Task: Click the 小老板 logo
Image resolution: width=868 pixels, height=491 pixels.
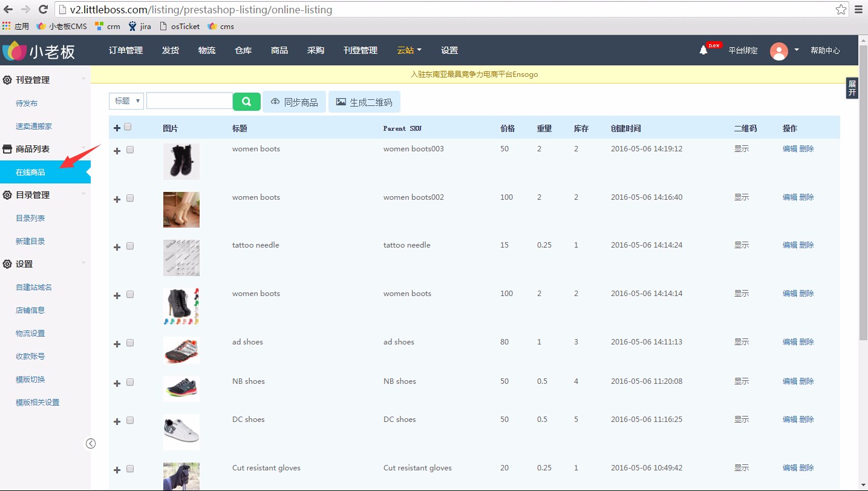Action: click(x=39, y=51)
